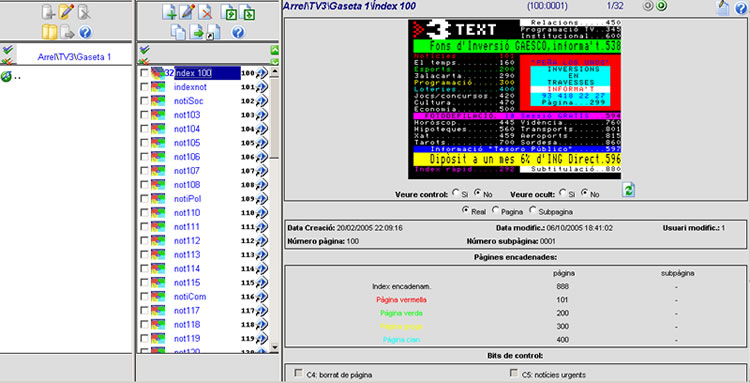Click the delete page red X icon
This screenshot has width=750, height=383.
206,12
